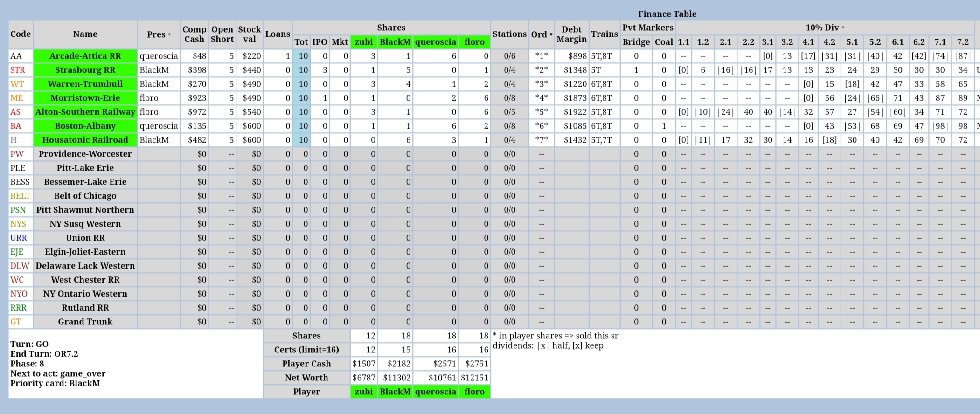Click the 7.2 dividend column header

(963, 42)
